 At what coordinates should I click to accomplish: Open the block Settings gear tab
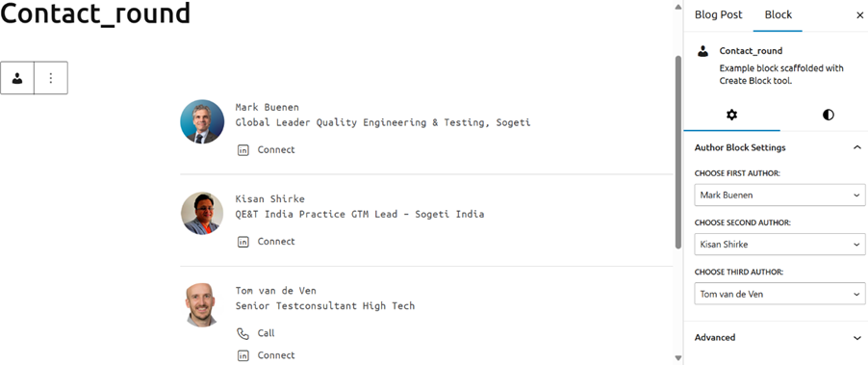(x=731, y=116)
